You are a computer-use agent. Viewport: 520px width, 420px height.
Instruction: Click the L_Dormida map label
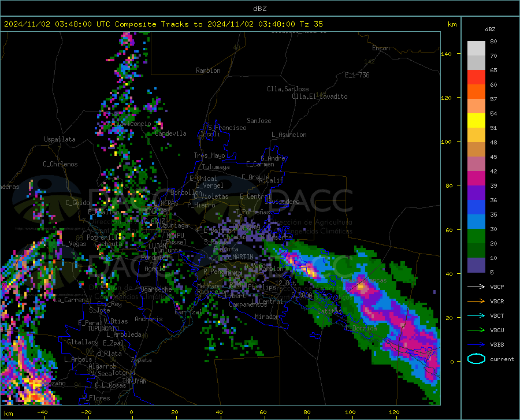[361, 328]
